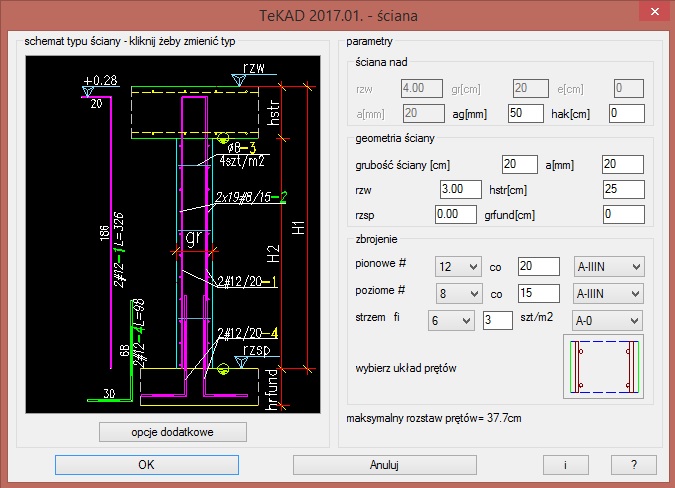Edit poziome spacing co field 15
The width and height of the screenshot is (675, 488).
tap(539, 293)
